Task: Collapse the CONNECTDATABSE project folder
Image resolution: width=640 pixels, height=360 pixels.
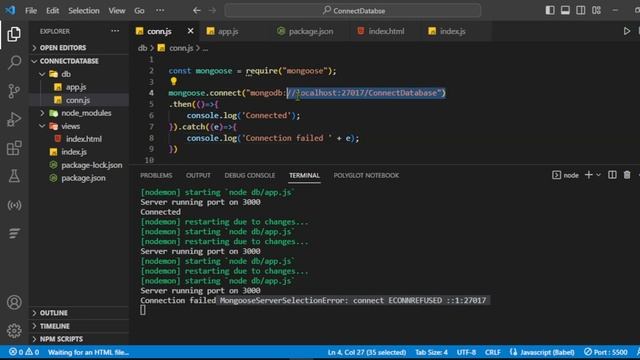Action: (x=79, y=61)
